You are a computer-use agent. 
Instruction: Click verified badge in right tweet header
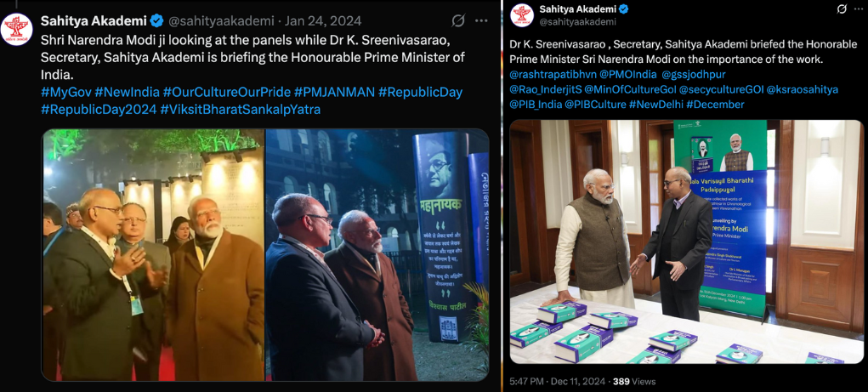coord(623,9)
